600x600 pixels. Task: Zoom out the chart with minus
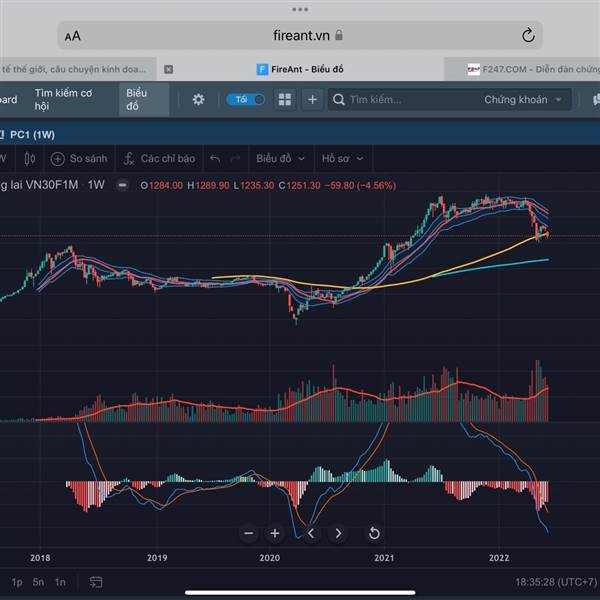[249, 533]
